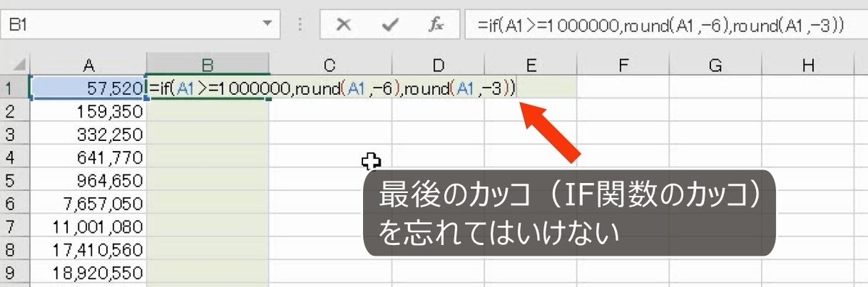
Task: Select column E header
Action: coord(530,66)
